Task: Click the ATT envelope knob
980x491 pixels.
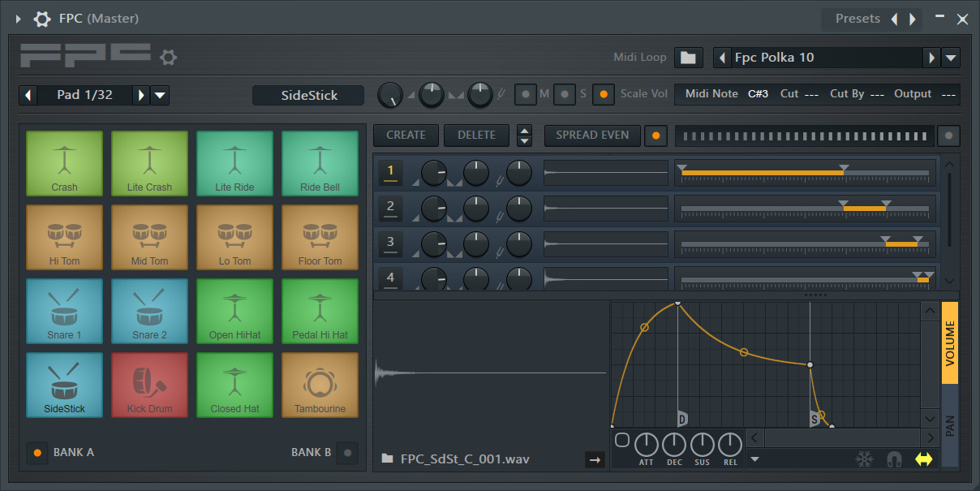Action: pos(647,445)
